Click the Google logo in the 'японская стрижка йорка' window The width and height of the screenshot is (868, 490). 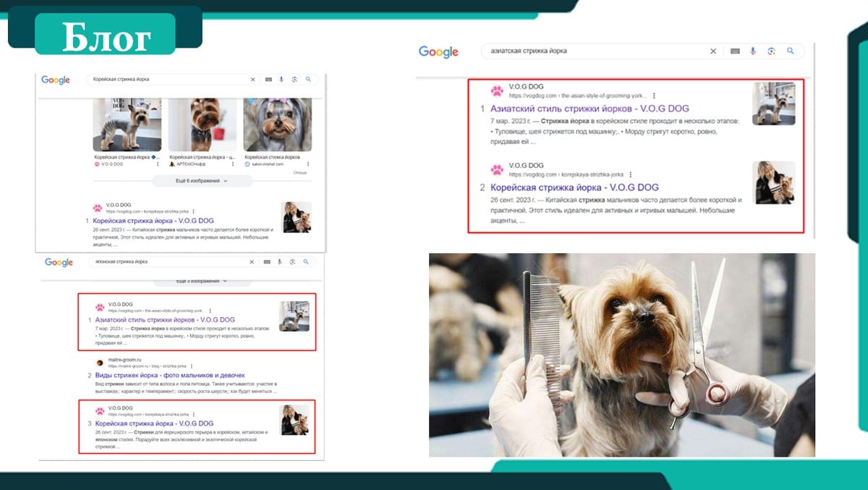point(59,262)
